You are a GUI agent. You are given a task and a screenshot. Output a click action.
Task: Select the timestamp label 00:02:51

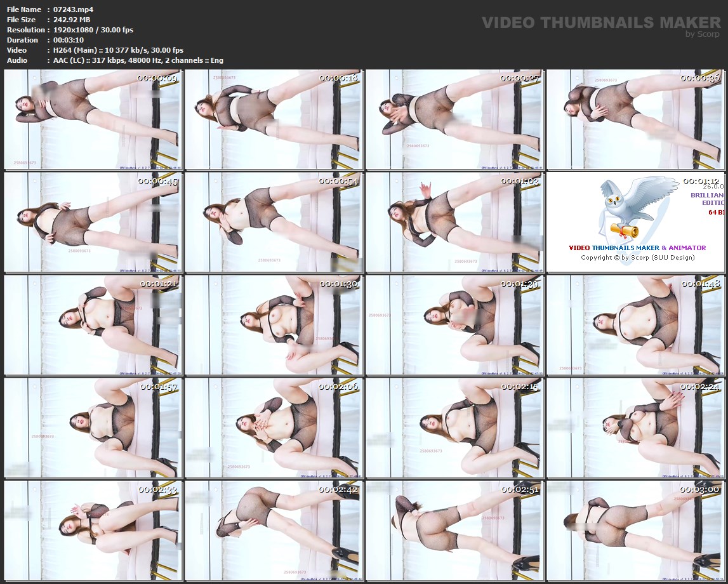519,489
